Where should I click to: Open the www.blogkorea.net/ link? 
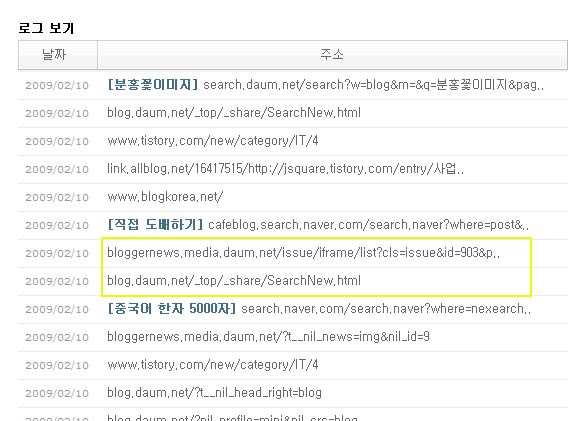(x=165, y=197)
